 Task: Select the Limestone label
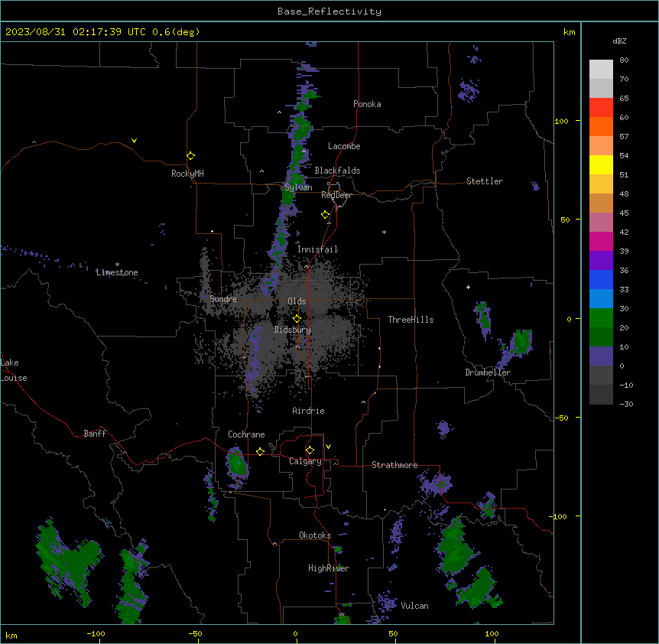coord(117,272)
